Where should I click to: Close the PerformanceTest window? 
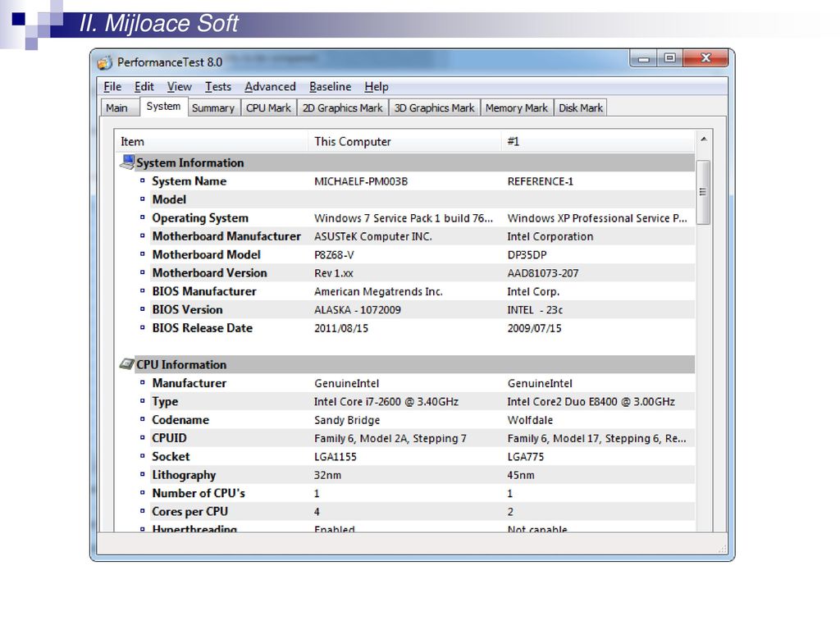(705, 58)
